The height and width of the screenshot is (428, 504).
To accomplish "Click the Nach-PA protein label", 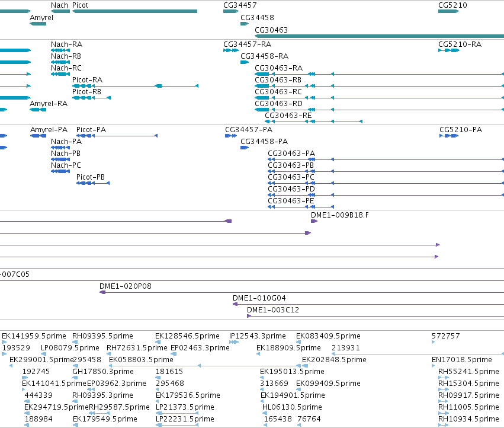I will 66,142.
